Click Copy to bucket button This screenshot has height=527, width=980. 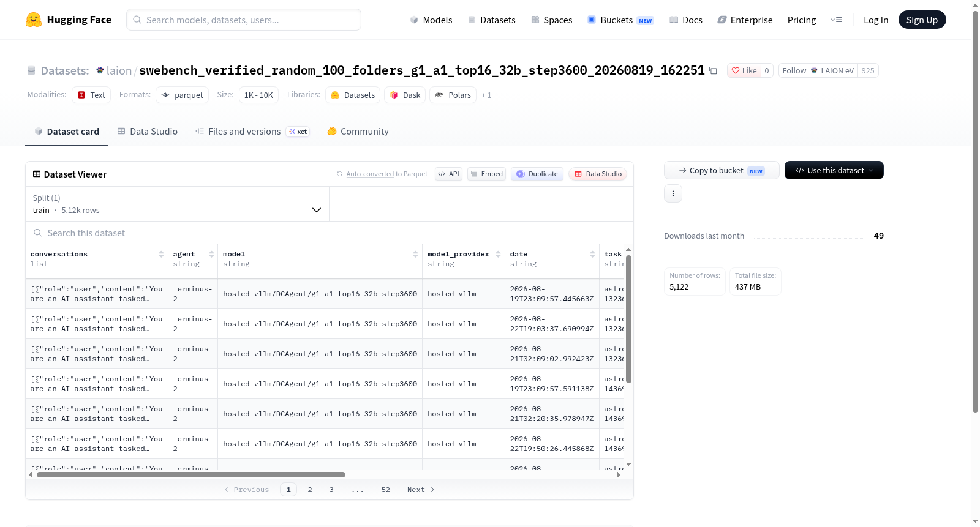[x=722, y=170]
